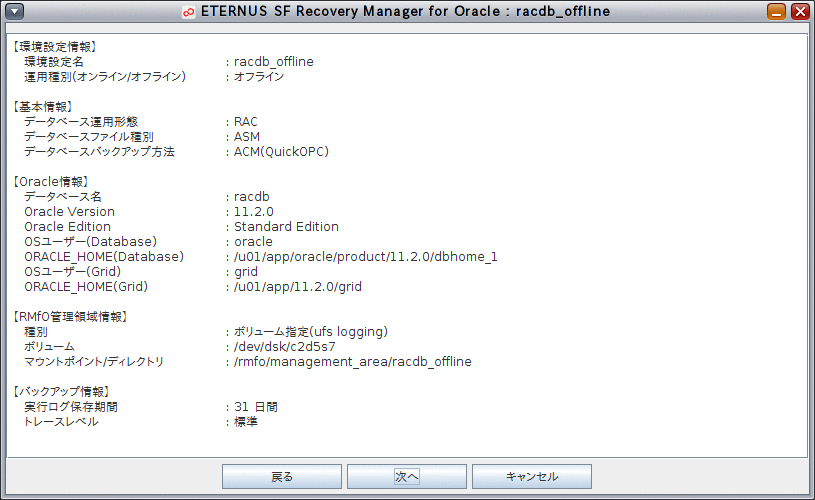Click the マウントポイント/ディレクトリ label
Viewport: 815px width, 500px height.
click(94, 362)
